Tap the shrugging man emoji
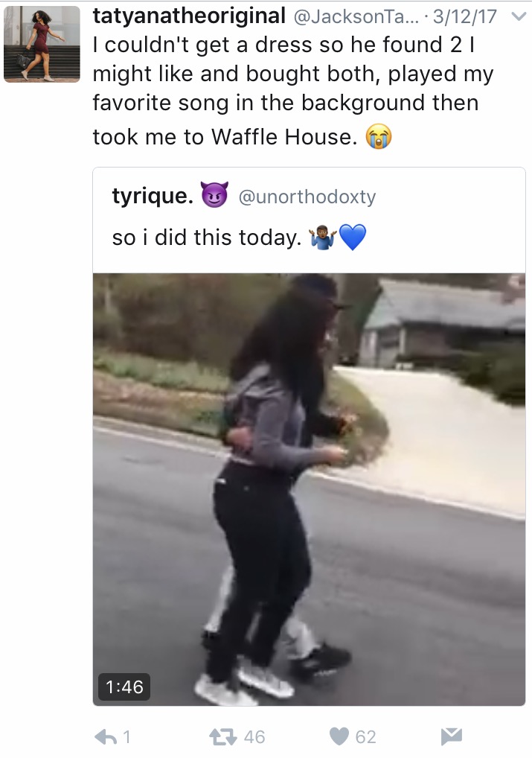Viewport: 532px width, 758px height. [324, 238]
